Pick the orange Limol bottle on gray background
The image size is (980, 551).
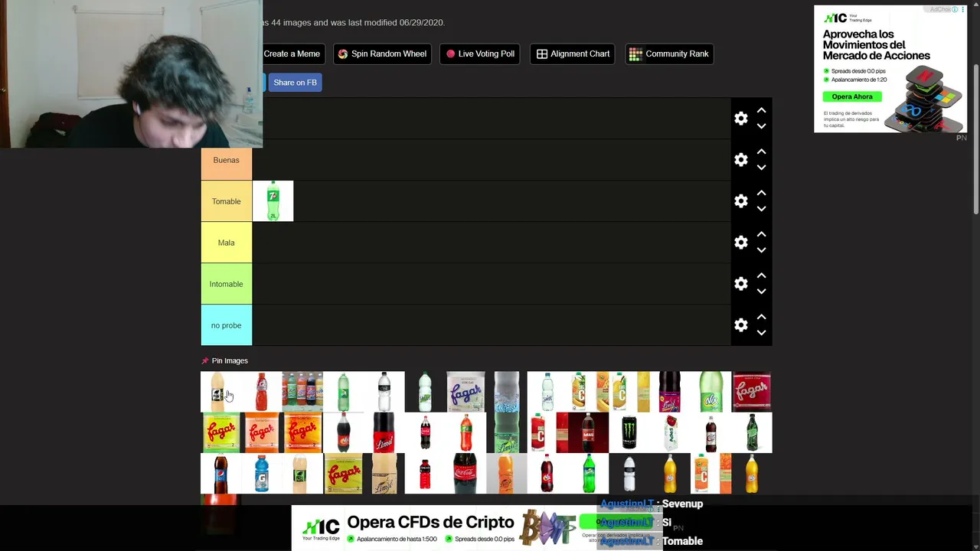point(506,474)
